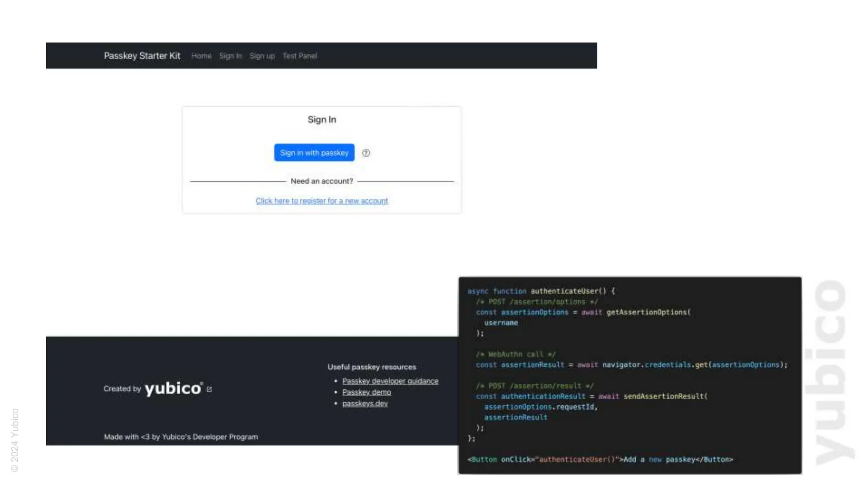Open the Sign up nav item
Image resolution: width=868 pixels, height=488 pixels.
coord(262,56)
